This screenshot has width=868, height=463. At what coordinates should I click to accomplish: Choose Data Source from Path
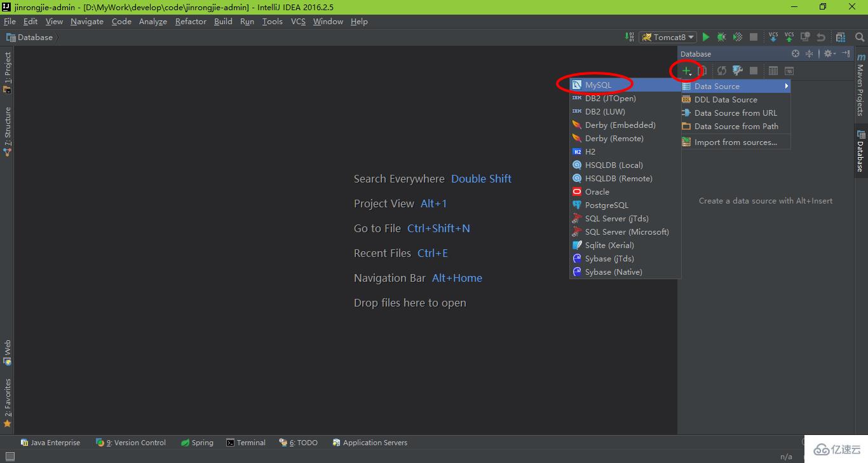coord(736,126)
